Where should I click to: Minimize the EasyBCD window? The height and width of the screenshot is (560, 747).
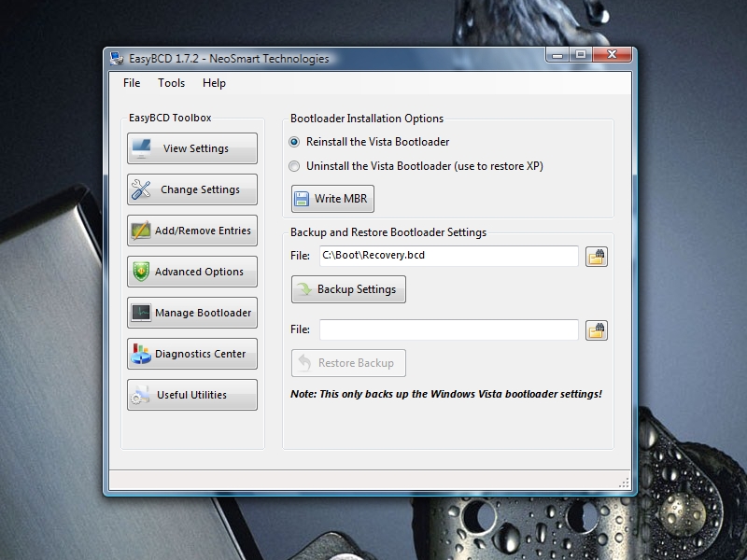pyautogui.click(x=557, y=55)
